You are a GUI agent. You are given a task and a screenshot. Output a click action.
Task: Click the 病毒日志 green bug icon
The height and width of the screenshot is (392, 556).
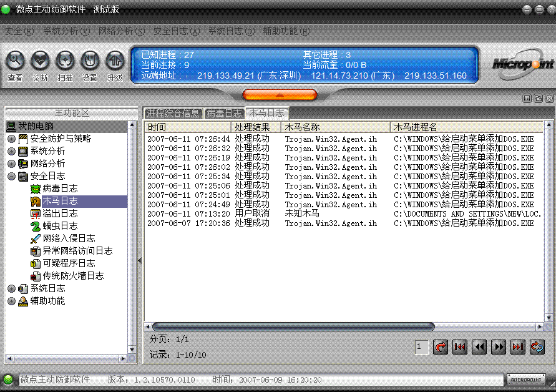tap(36, 189)
